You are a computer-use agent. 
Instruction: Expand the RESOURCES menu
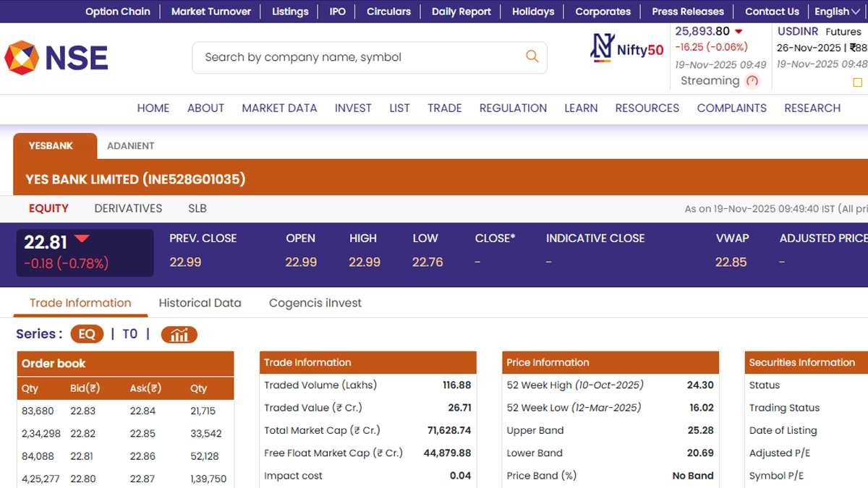click(647, 108)
